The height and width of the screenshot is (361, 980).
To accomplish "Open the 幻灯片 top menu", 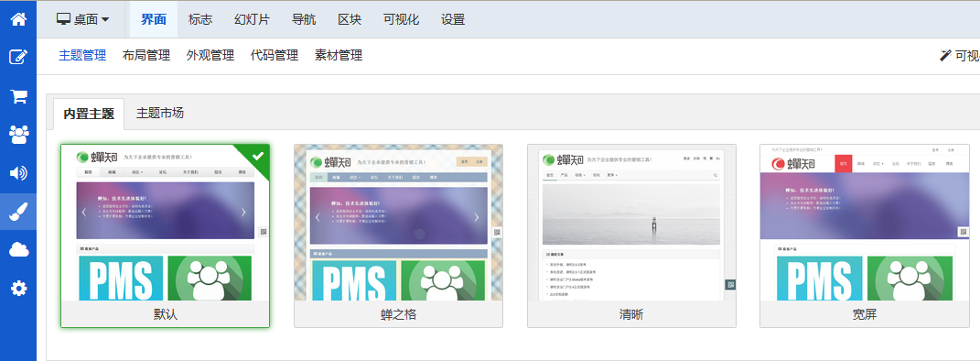I will 252,19.
